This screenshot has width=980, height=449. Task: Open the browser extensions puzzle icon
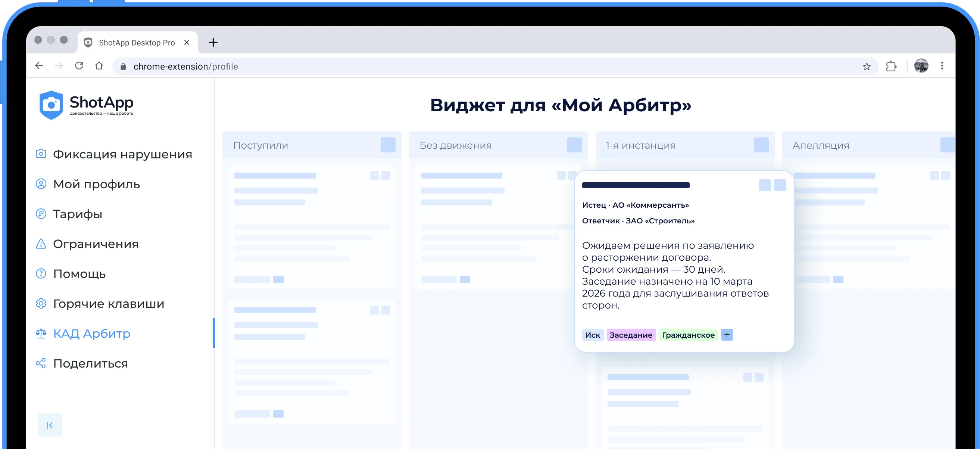pyautogui.click(x=891, y=66)
